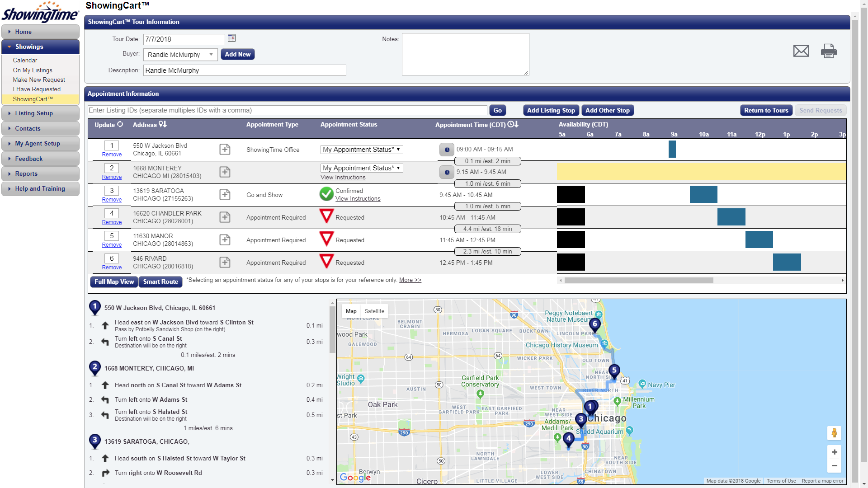Open My Appointment Status for stop 1
Screen dimensions: 868x488
[x=361, y=150]
